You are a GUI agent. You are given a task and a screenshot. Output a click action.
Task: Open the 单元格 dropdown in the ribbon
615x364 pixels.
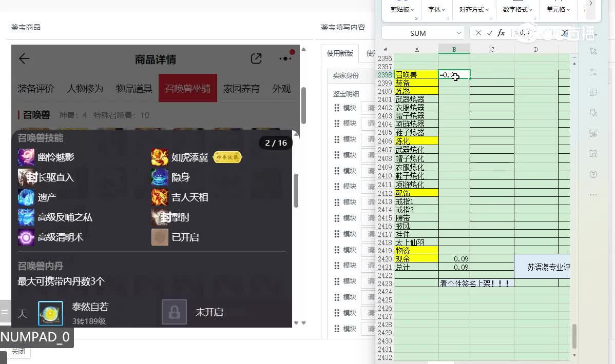point(558,10)
